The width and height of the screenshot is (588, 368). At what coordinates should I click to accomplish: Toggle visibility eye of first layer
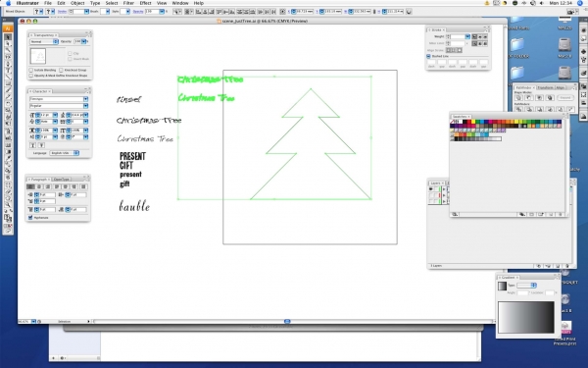coord(431,189)
